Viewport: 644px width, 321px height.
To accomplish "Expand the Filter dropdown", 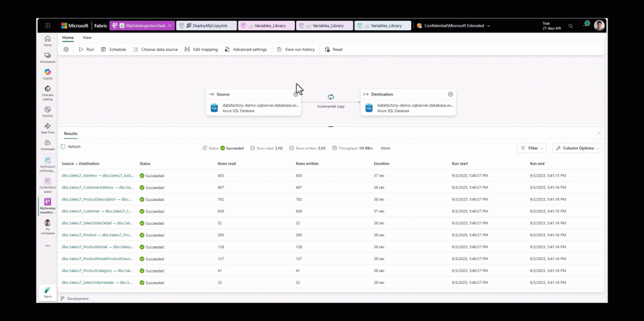I will [x=531, y=148].
